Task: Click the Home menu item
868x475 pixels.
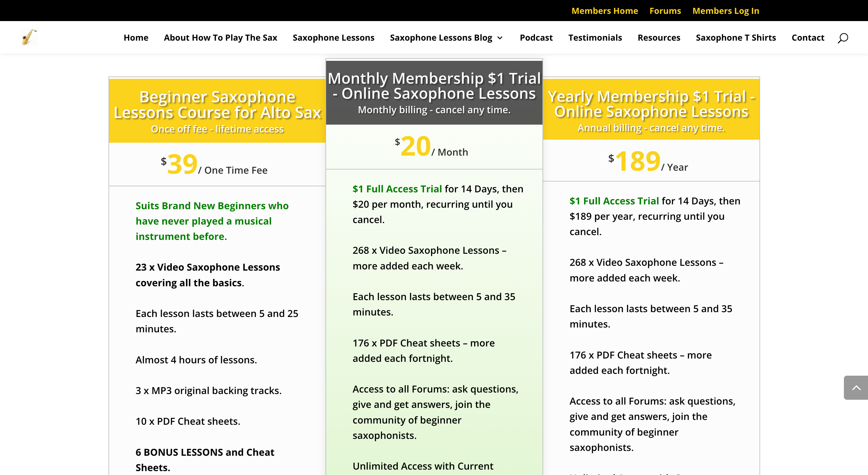Action: point(135,37)
